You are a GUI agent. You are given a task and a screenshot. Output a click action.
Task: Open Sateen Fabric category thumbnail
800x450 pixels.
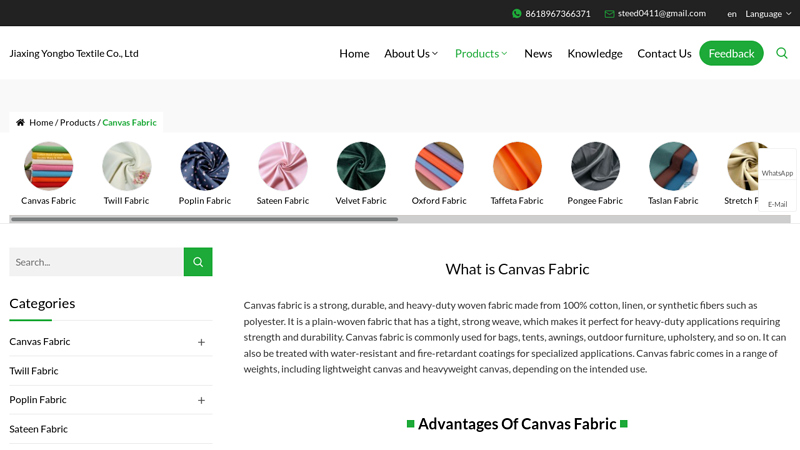click(x=283, y=166)
